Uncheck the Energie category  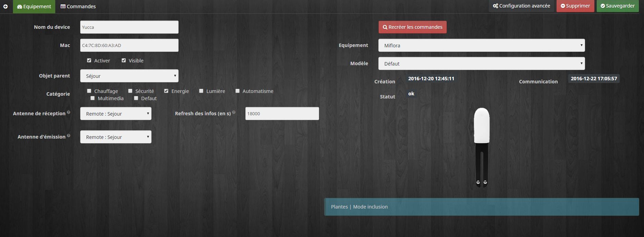click(x=166, y=91)
